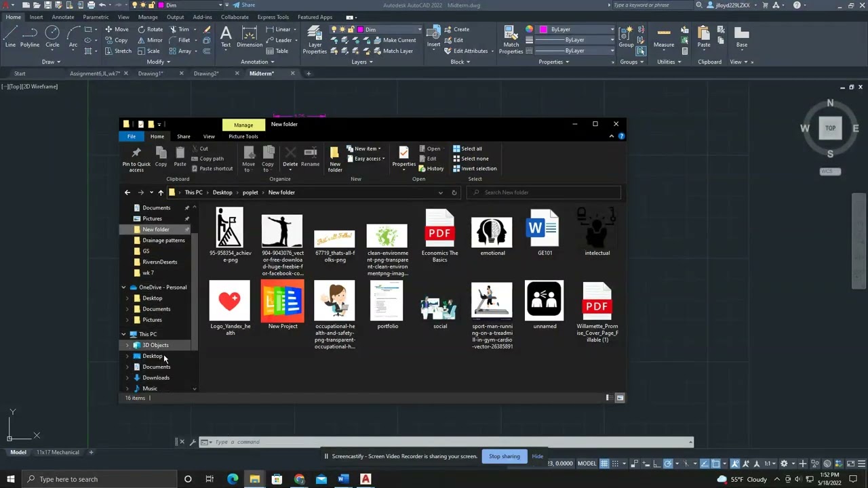
Task: Click Match Properties in AutoCAD ribbon
Action: 511,39
